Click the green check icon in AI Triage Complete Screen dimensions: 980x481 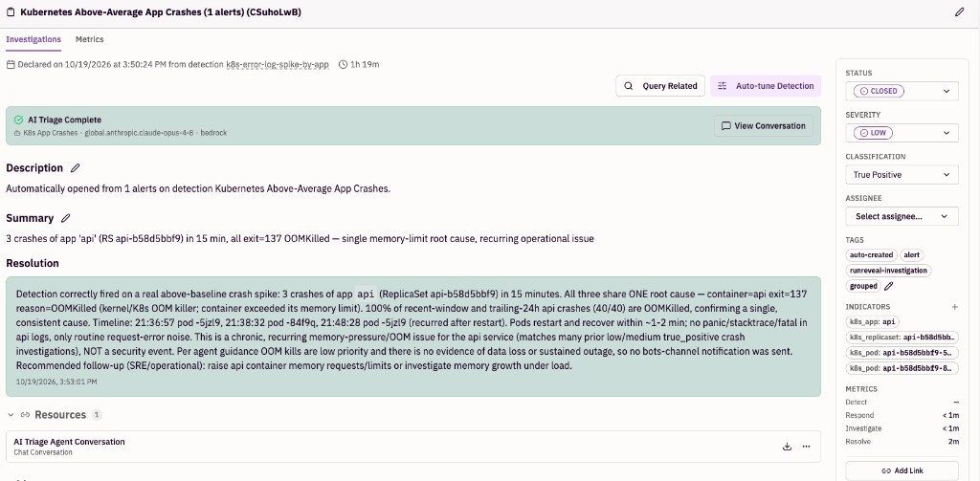click(x=18, y=120)
